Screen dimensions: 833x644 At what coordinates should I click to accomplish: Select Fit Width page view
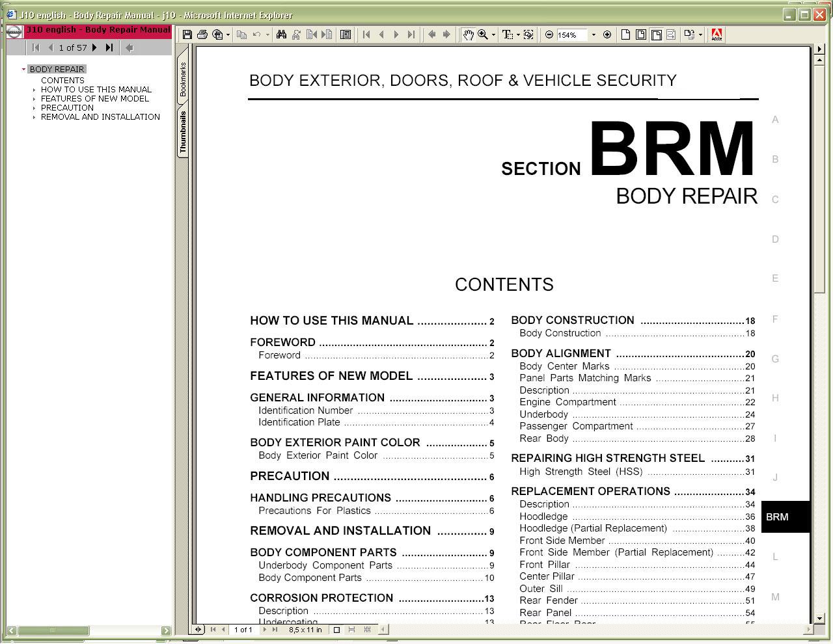tap(656, 34)
